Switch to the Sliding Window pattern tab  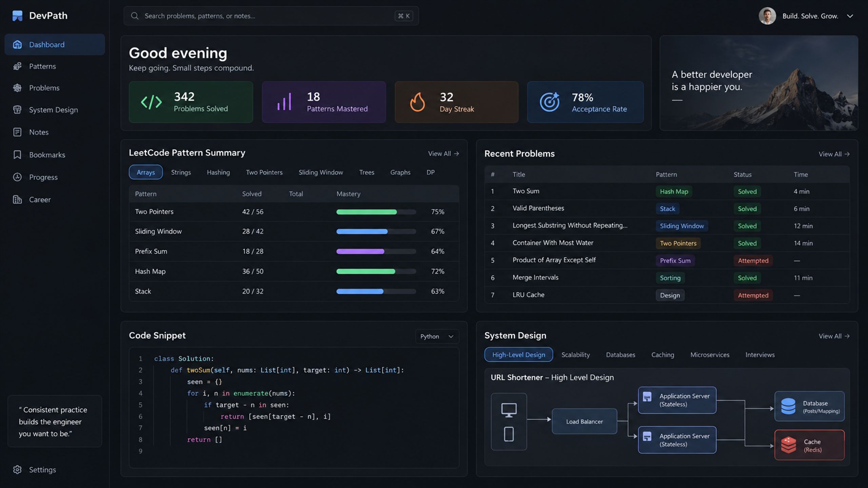(x=321, y=172)
